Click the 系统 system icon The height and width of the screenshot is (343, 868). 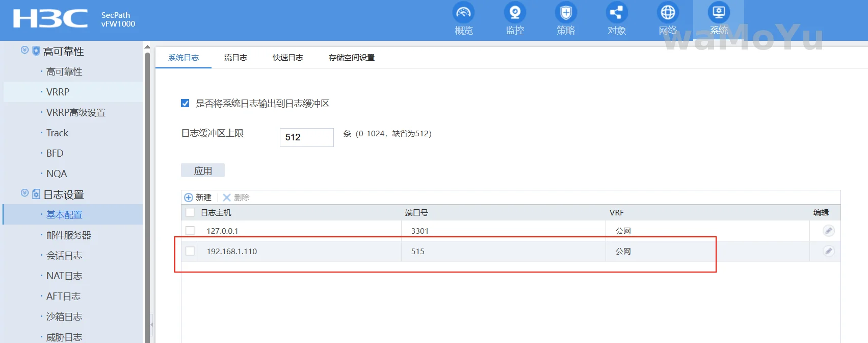point(719,13)
